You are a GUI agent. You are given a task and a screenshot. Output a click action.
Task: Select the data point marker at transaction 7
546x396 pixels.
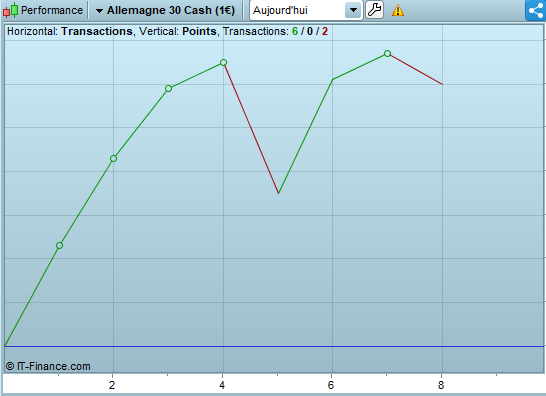coord(388,53)
